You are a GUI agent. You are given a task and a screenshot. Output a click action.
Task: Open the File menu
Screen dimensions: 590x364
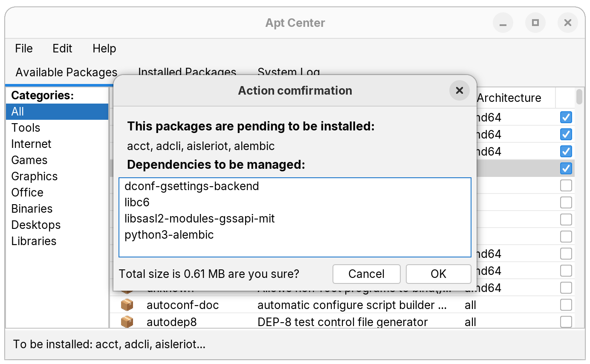(23, 48)
